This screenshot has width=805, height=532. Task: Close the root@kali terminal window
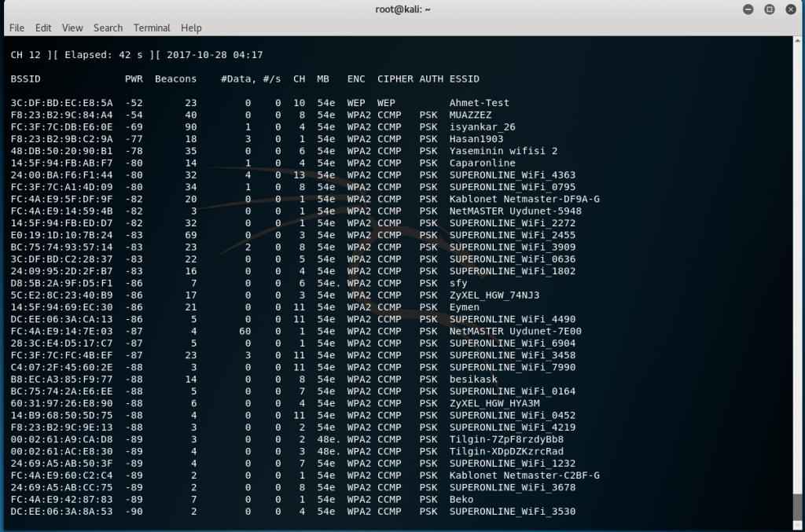pos(791,9)
